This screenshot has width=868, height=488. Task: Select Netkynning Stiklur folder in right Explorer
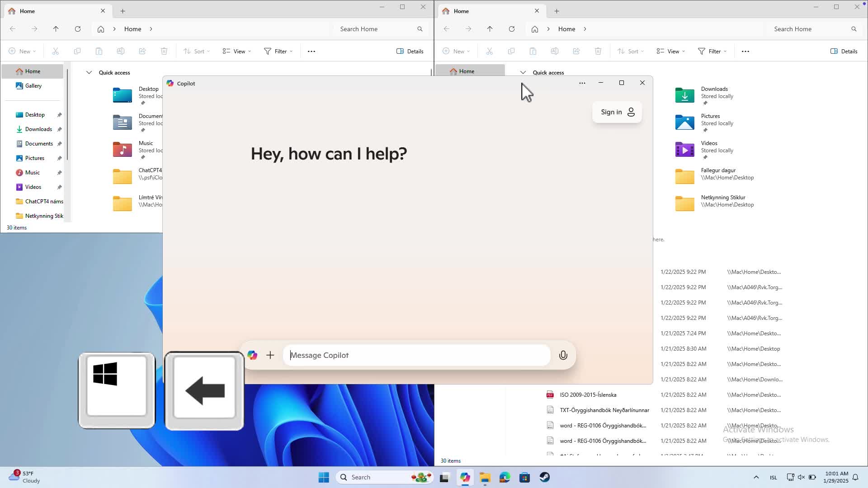point(714,203)
